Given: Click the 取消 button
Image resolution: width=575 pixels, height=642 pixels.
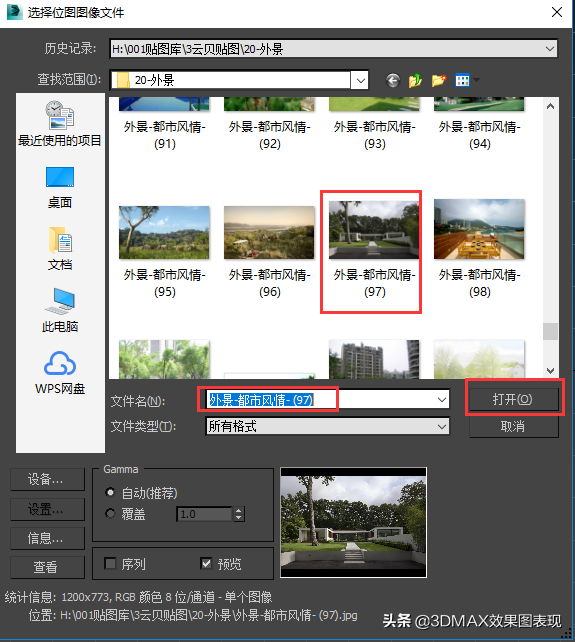Looking at the screenshot, I should (x=512, y=427).
